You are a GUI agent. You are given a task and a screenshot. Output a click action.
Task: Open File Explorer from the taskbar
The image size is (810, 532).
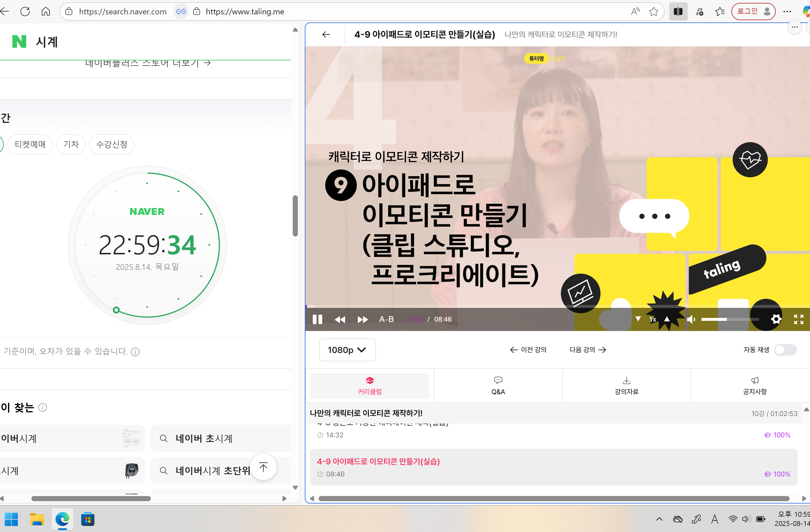coord(37,519)
